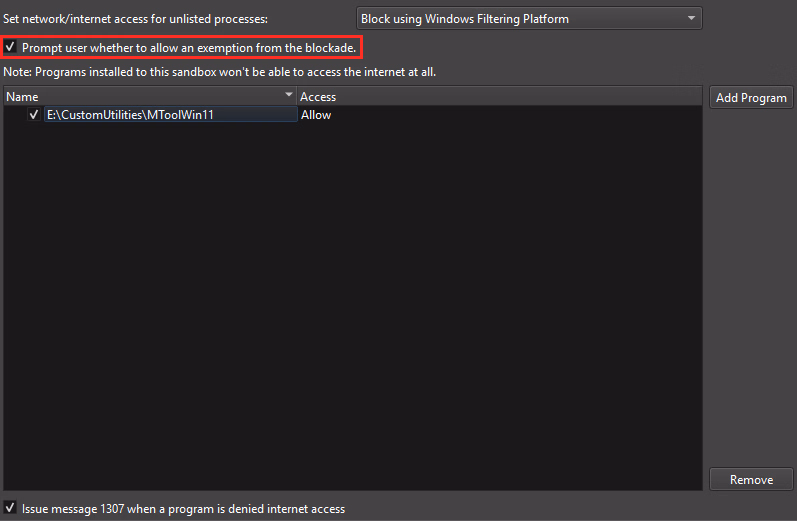Disable the Issue message 1307 checkbox
The image size is (797, 521).
pos(11,509)
